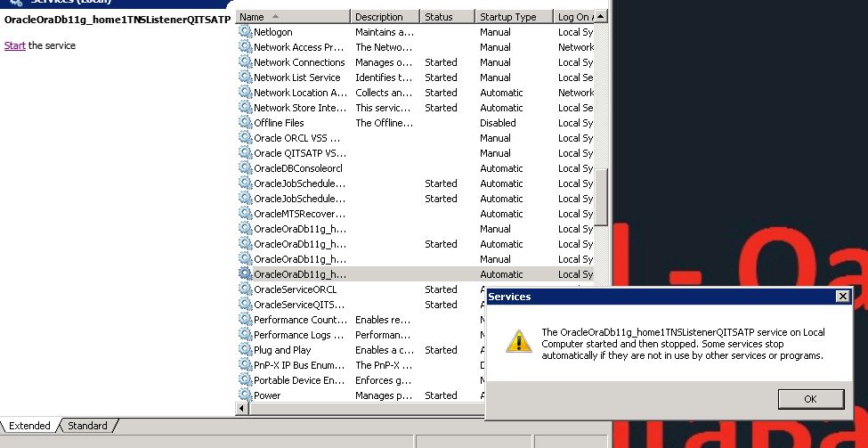Viewport: 868px width, 448px height.
Task: Select the OracleDBConsoleorcl service icon
Action: point(245,167)
